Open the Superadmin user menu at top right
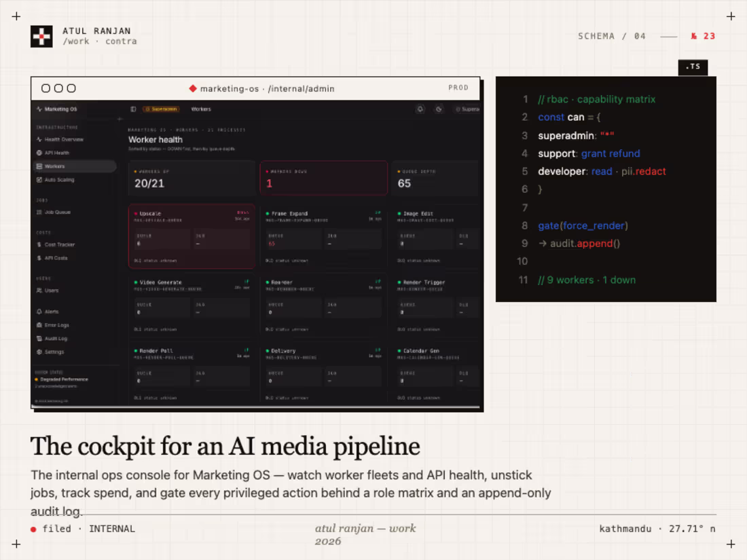This screenshot has width=747, height=560. (467, 109)
